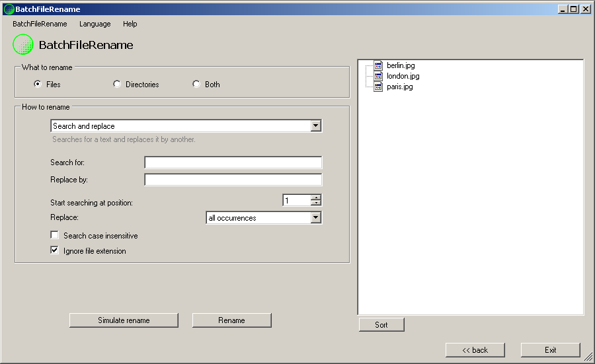The image size is (595, 364).
Task: Click into the Search for text field
Action: (233, 163)
